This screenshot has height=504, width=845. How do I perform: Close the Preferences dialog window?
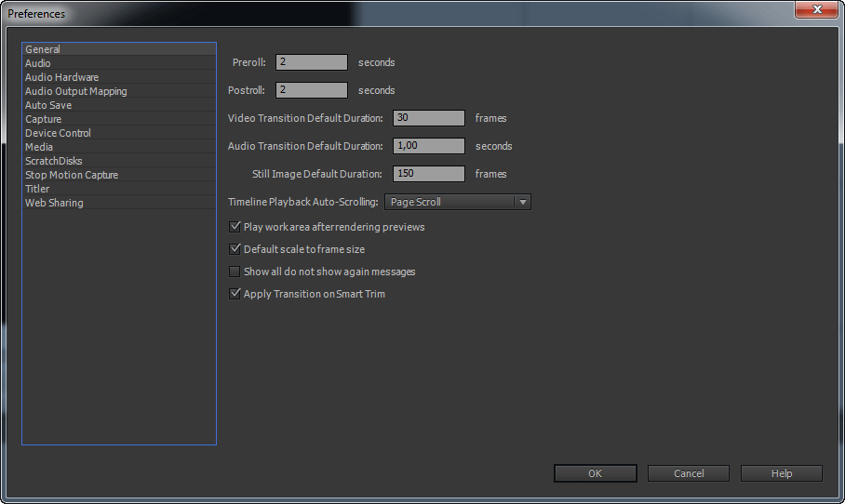point(816,9)
